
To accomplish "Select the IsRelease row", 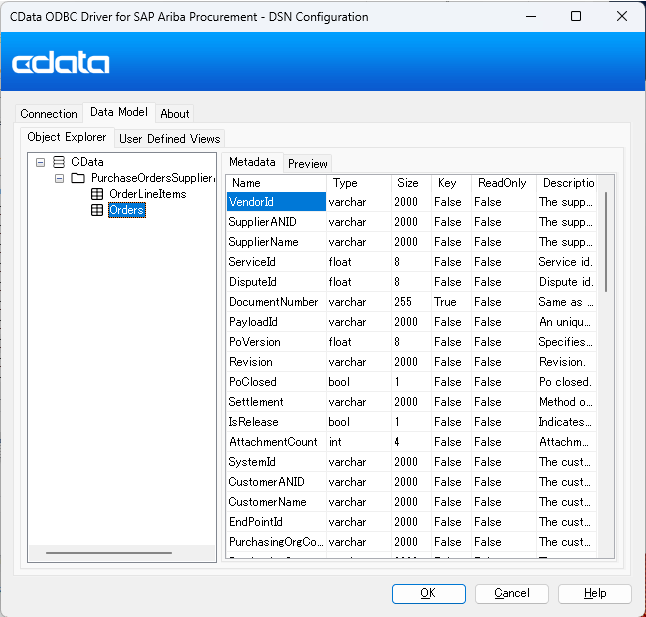I will pos(411,422).
